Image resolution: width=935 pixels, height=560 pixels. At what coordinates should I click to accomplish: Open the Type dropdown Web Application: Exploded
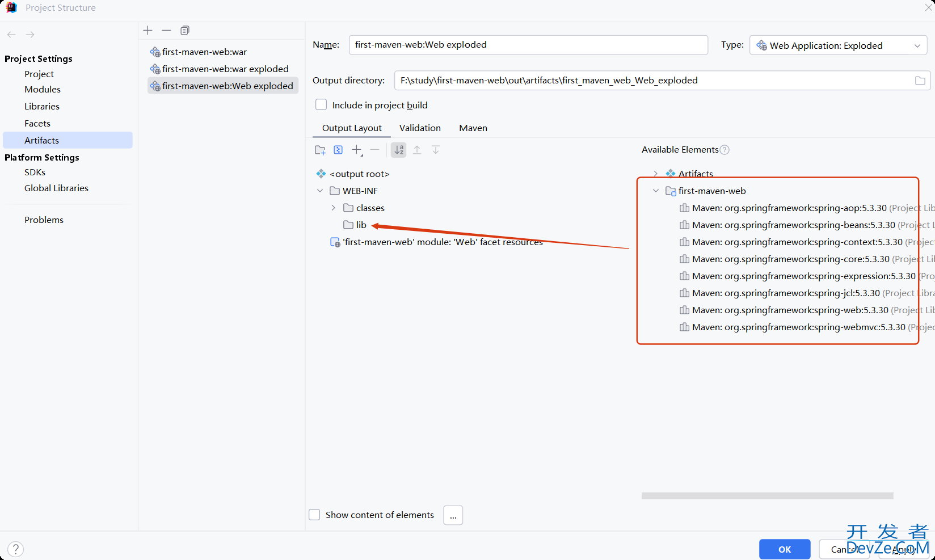pyautogui.click(x=839, y=45)
